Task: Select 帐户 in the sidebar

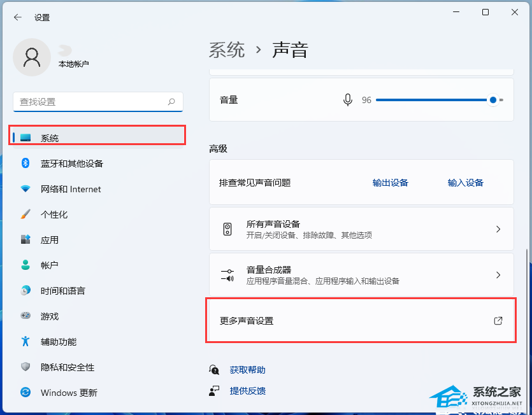Action: (97, 265)
